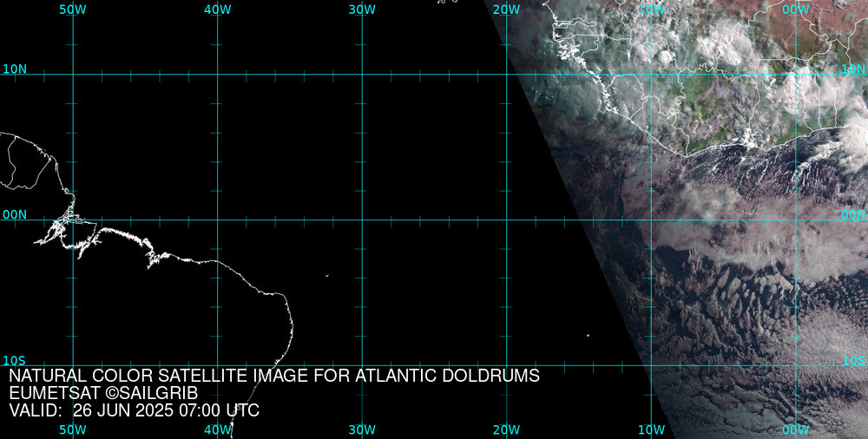Select the 10W label along the bottom edge

tap(652, 429)
